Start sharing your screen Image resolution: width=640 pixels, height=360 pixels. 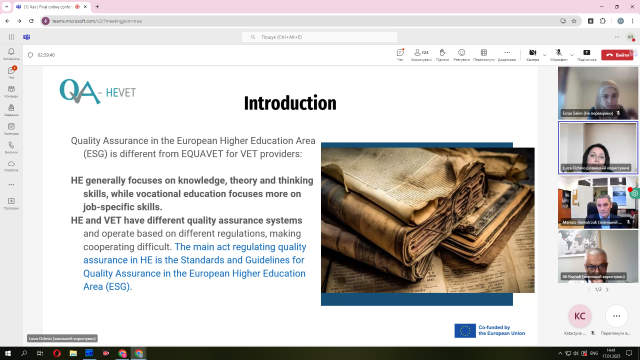point(587,55)
